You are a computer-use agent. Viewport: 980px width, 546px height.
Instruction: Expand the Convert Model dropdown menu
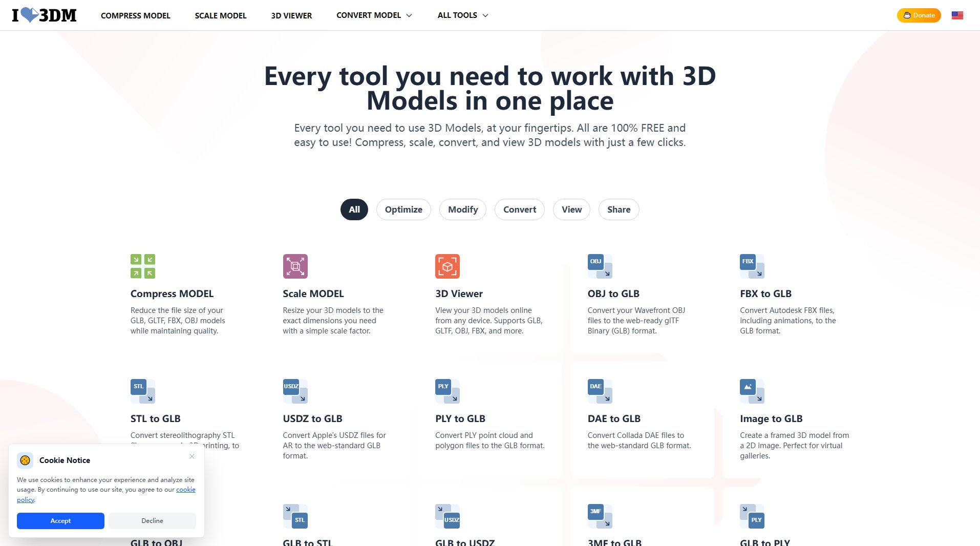[374, 15]
